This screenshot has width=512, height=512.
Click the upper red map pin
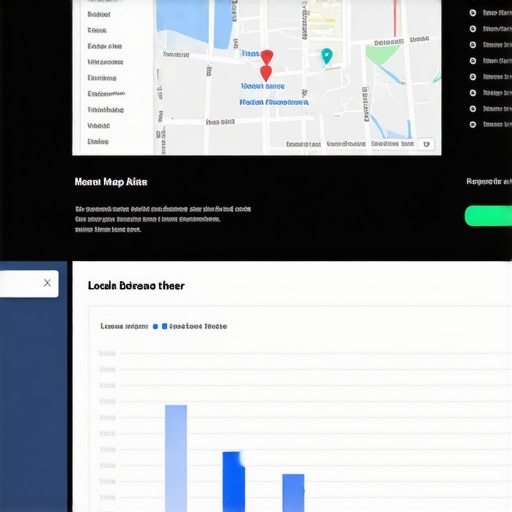(x=267, y=57)
